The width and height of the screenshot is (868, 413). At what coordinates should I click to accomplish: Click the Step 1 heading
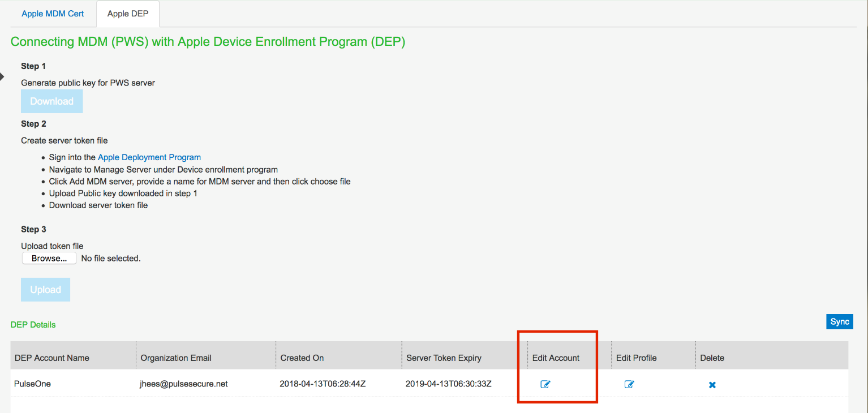pos(34,66)
